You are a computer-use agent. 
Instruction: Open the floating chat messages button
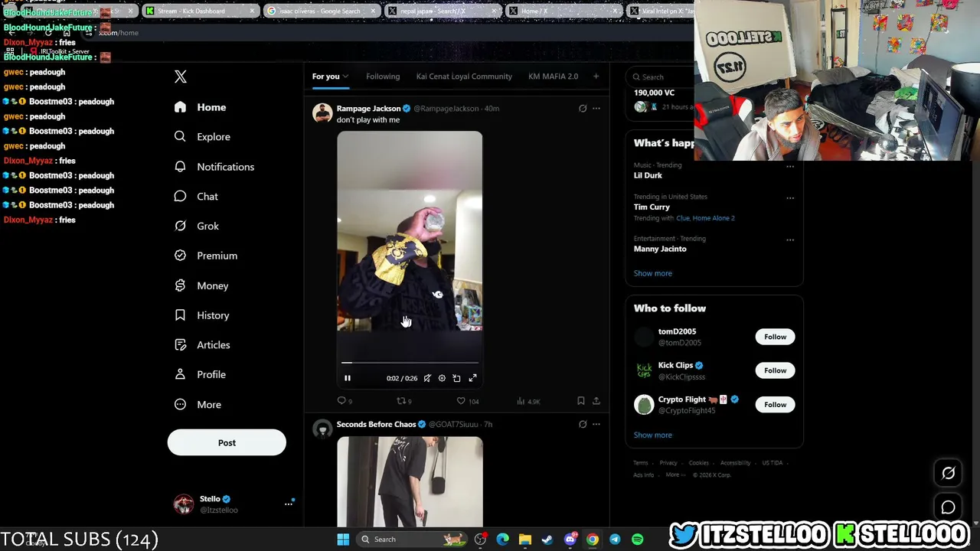[948, 507]
